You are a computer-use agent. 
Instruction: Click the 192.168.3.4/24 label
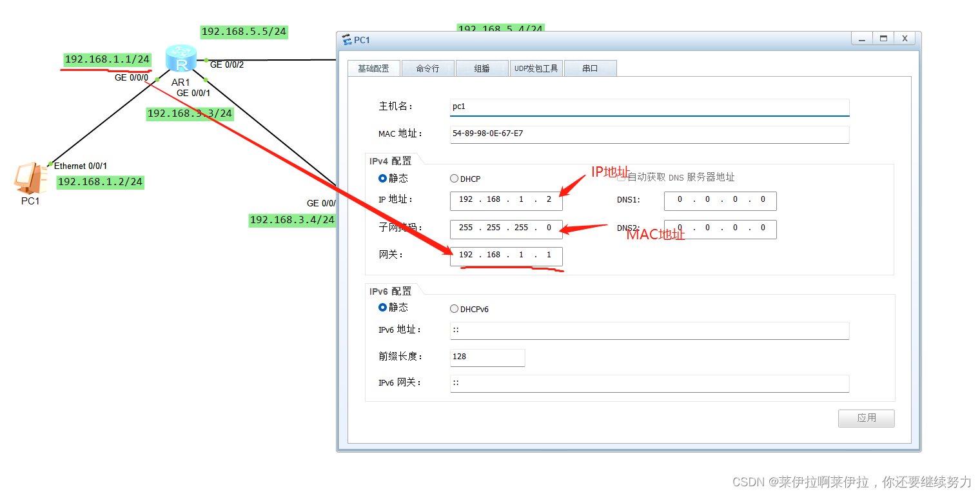[x=292, y=220]
